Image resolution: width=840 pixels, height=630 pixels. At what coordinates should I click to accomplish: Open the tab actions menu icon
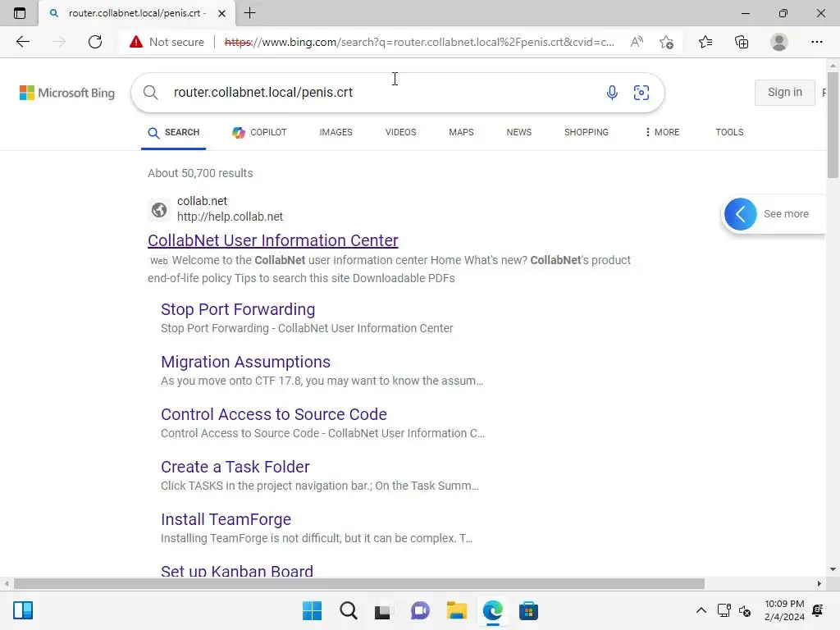[x=20, y=13]
